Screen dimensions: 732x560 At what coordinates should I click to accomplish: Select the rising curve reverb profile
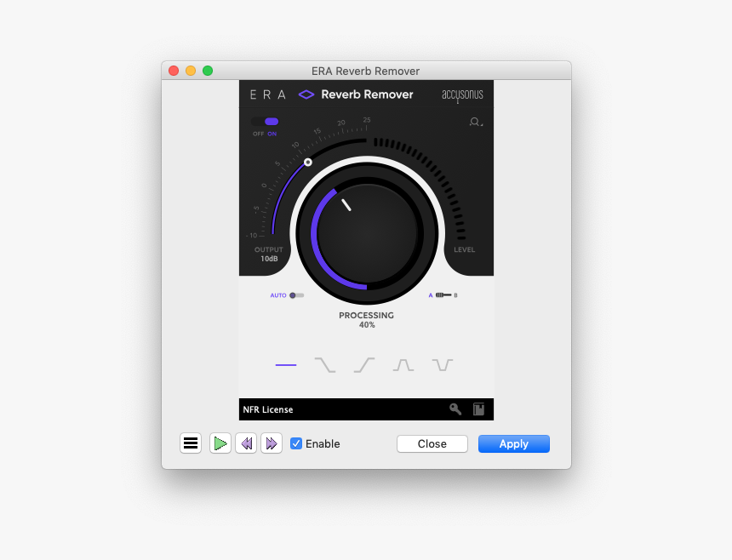(364, 364)
